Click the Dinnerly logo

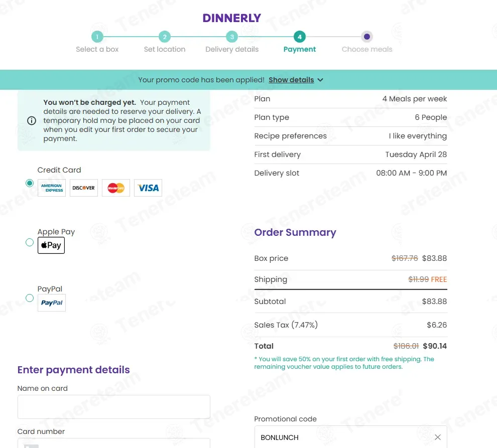pos(232,18)
